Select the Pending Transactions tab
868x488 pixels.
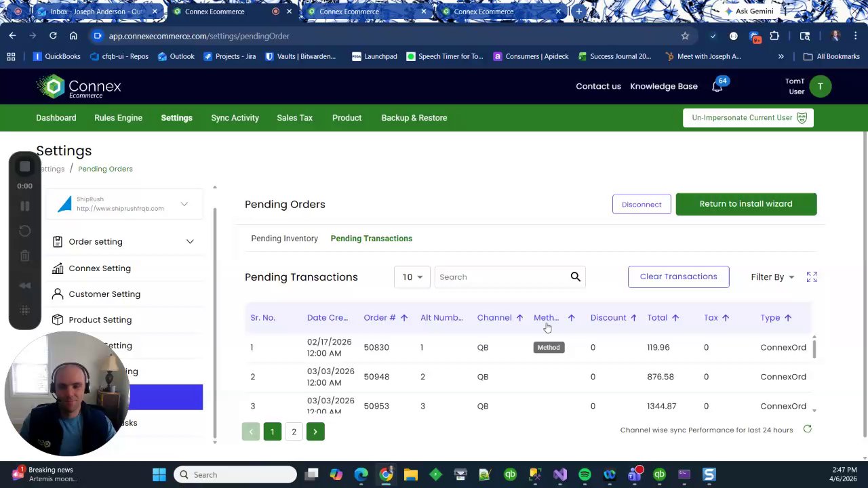(372, 239)
